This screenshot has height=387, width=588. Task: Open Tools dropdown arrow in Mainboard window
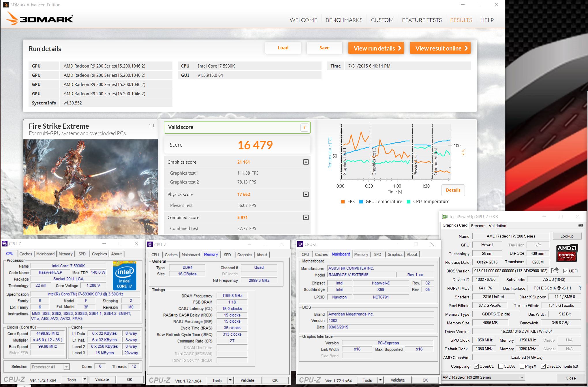(x=380, y=380)
